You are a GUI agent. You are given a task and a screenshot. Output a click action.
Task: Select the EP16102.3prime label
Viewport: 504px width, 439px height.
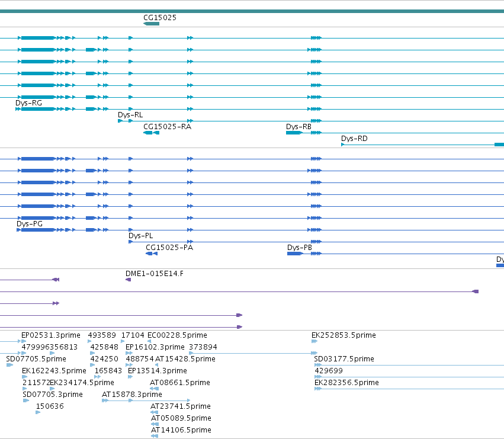155,347
